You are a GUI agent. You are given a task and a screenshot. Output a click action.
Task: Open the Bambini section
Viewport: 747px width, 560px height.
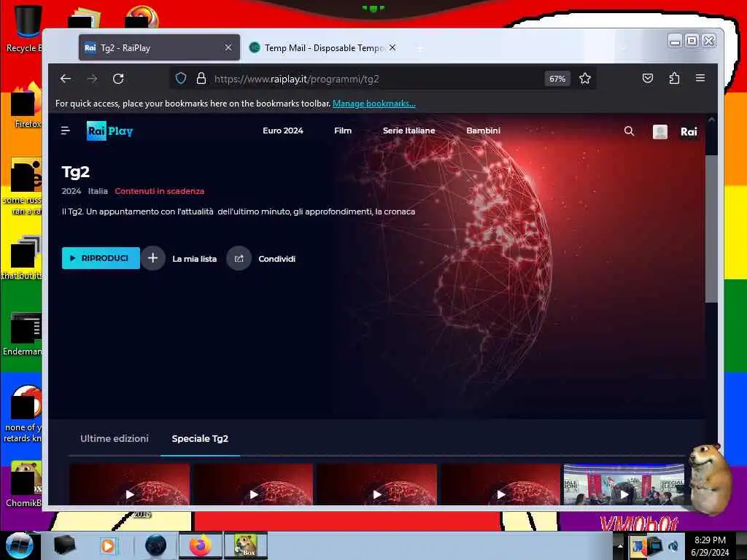coord(483,131)
